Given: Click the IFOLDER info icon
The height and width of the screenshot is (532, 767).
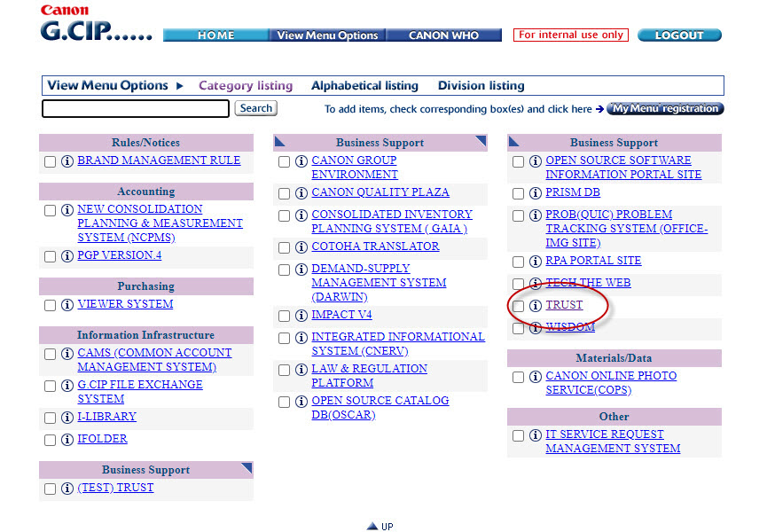Looking at the screenshot, I should point(67,440).
